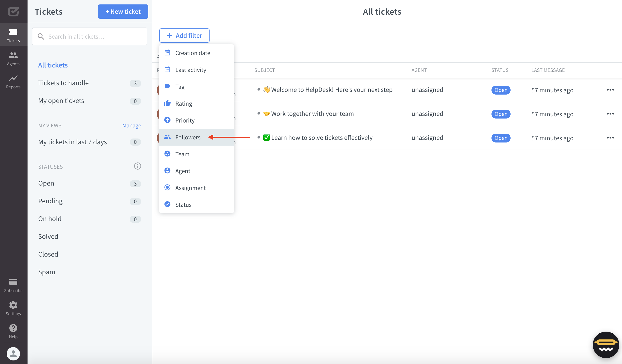Open the Add filter menu
The image size is (622, 364).
click(184, 35)
